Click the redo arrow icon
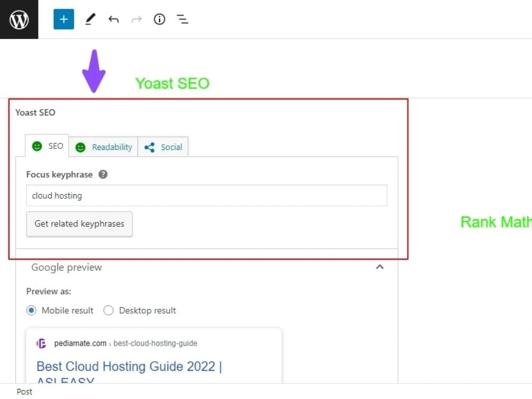This screenshot has width=532, height=399. pos(136,19)
